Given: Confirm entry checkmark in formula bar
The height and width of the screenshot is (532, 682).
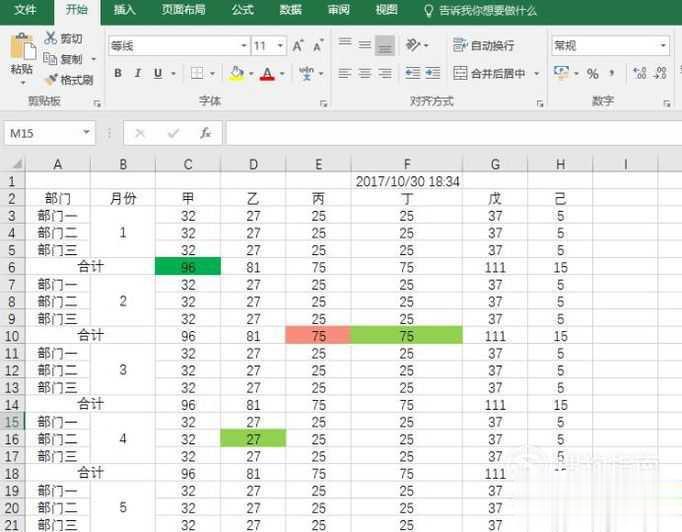Looking at the screenshot, I should point(173,133).
